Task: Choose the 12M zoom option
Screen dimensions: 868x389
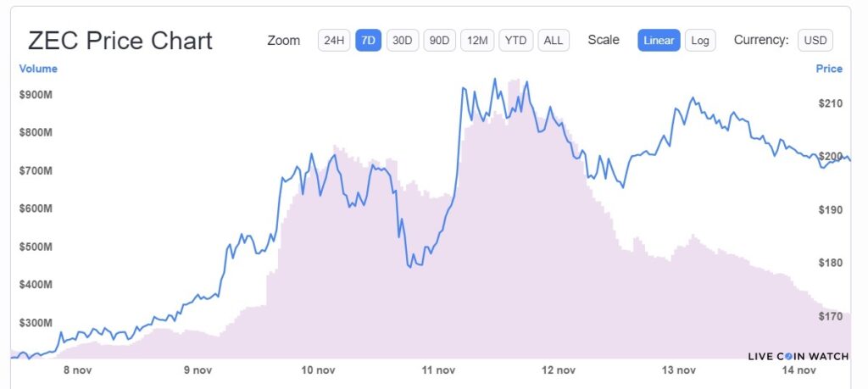Action: [477, 41]
